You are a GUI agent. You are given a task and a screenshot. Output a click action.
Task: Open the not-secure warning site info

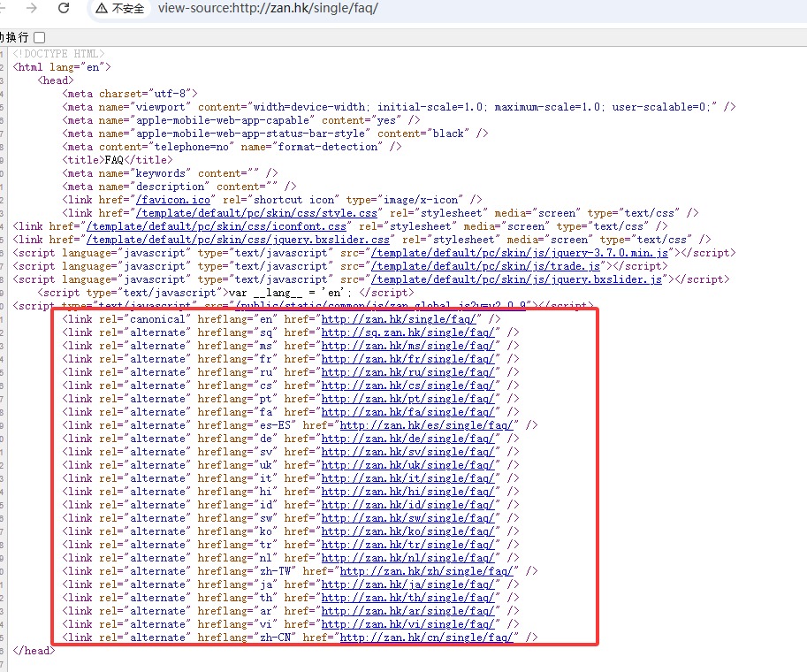point(120,8)
